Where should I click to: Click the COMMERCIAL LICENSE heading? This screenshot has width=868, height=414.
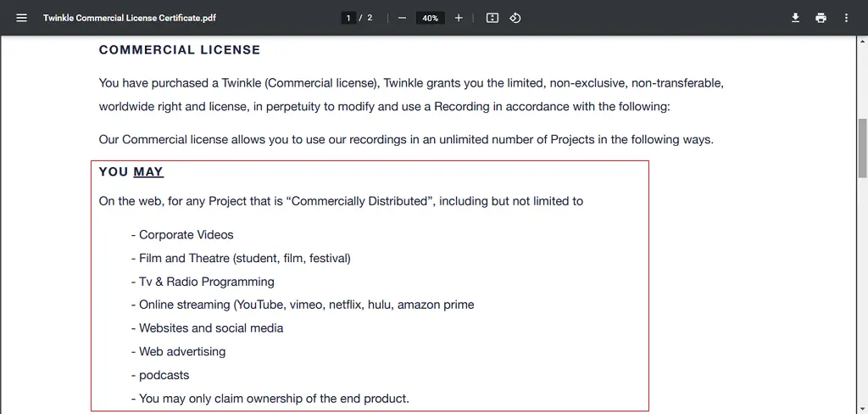180,50
